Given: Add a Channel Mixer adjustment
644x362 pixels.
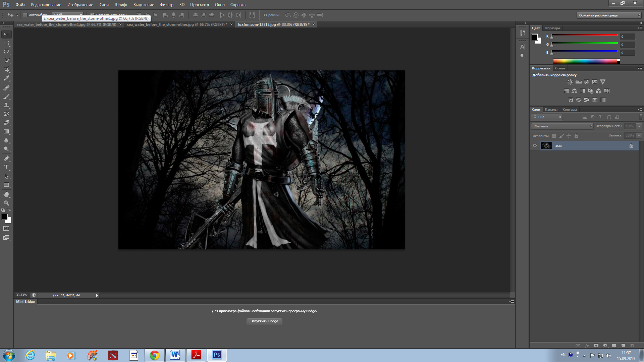Looking at the screenshot, I should (x=599, y=91).
